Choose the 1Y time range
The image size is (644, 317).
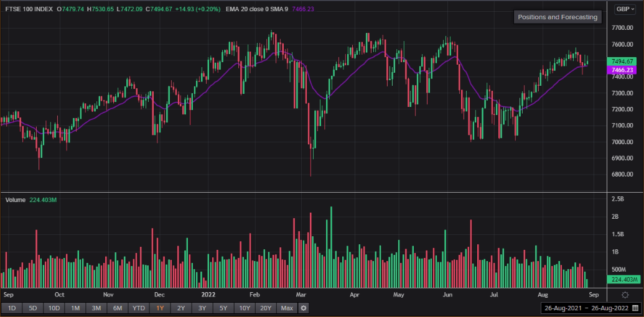160,308
